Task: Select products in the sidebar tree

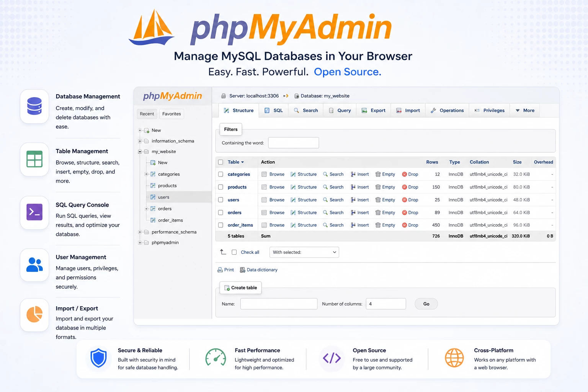Action: pyautogui.click(x=167, y=186)
